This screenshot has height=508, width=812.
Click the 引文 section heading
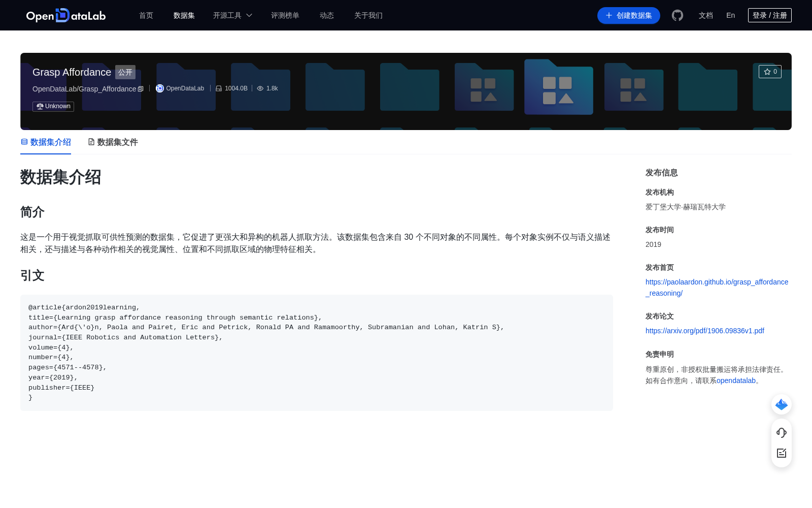click(32, 275)
